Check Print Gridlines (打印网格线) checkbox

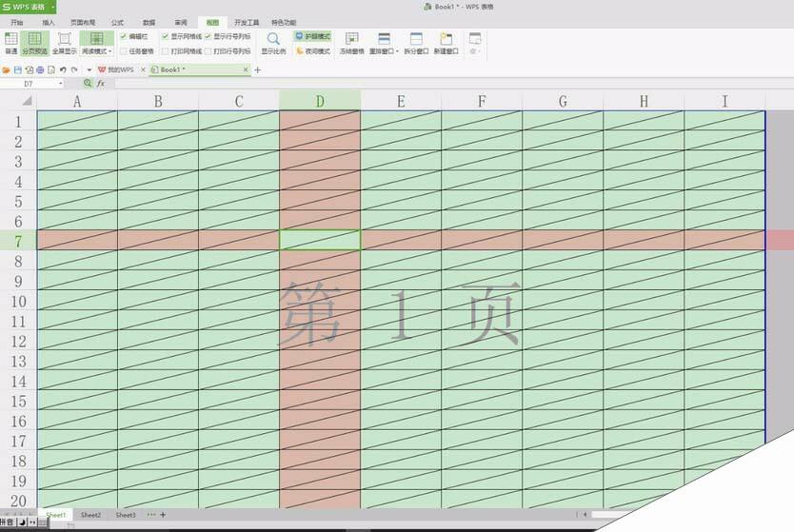click(x=165, y=51)
